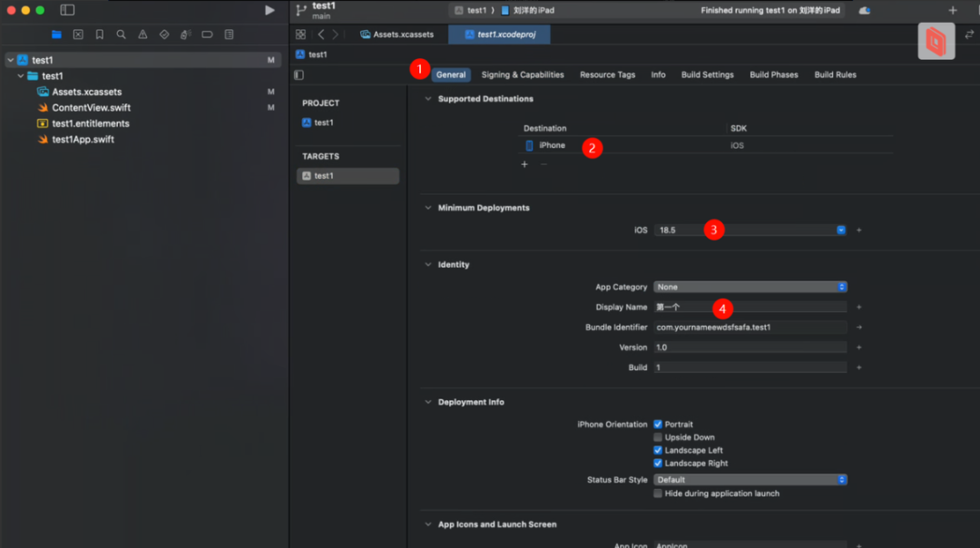Open the Breakpoint navigator icon
Screen dimensions: 980x548
tap(207, 34)
